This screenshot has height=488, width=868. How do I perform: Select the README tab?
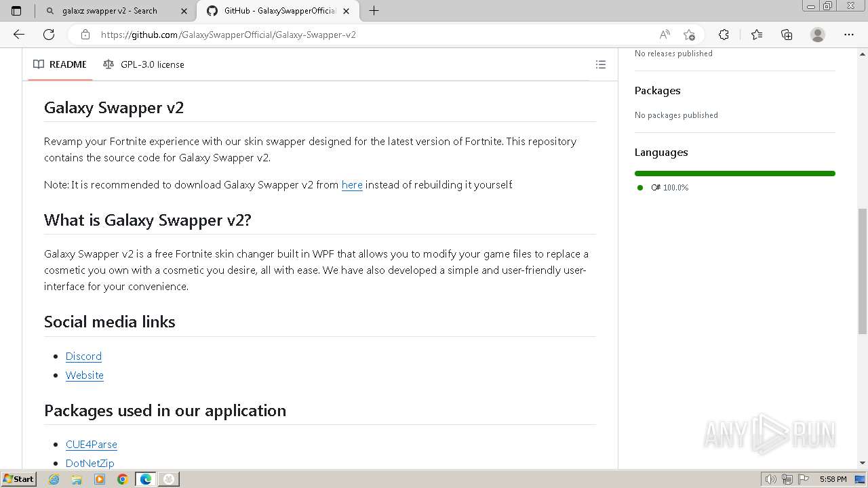click(x=60, y=64)
